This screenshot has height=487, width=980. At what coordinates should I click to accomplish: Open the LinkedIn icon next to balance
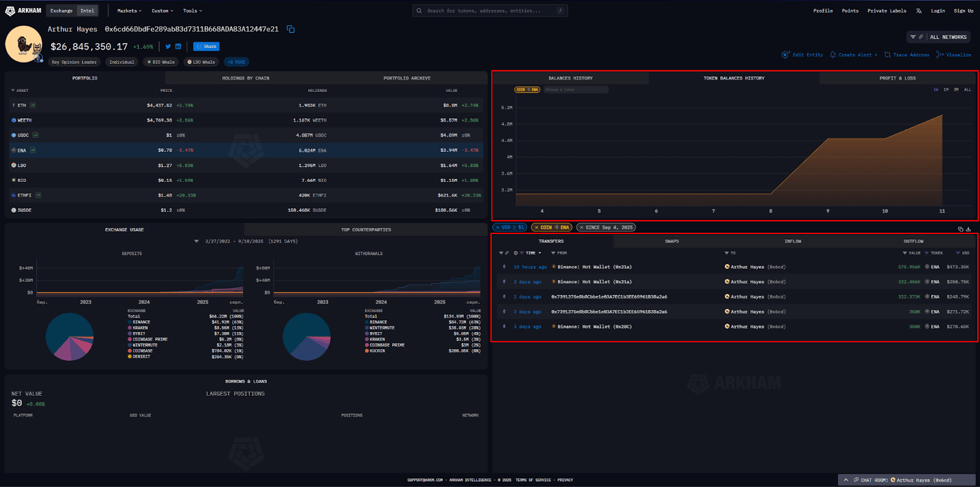pyautogui.click(x=178, y=47)
